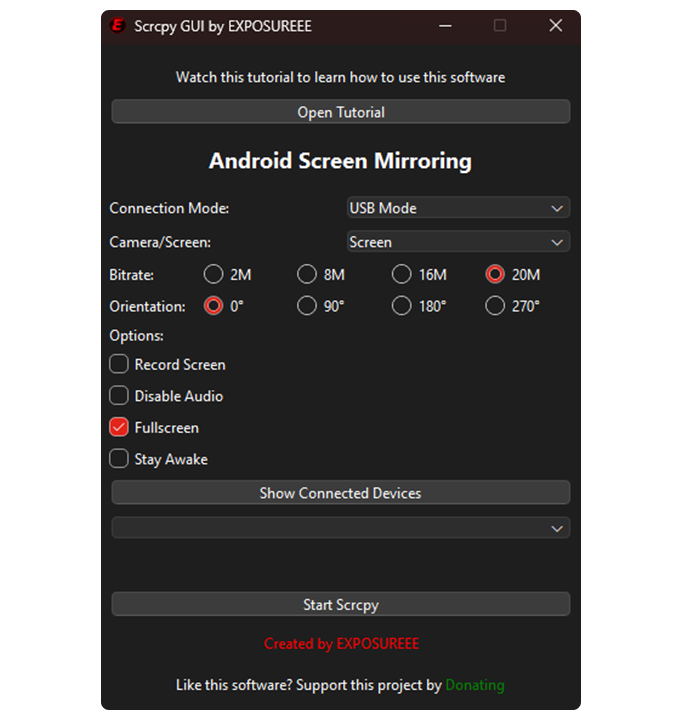Click the red E app logo icon
The width and height of the screenshot is (682, 720).
tap(118, 25)
